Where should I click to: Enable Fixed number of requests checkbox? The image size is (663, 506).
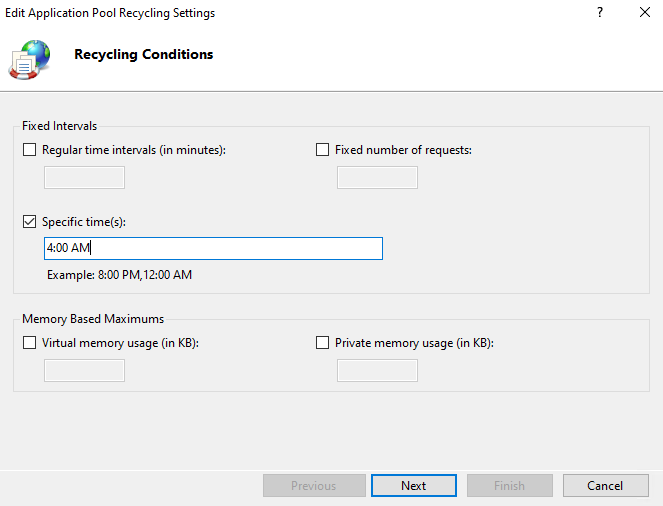click(x=322, y=150)
